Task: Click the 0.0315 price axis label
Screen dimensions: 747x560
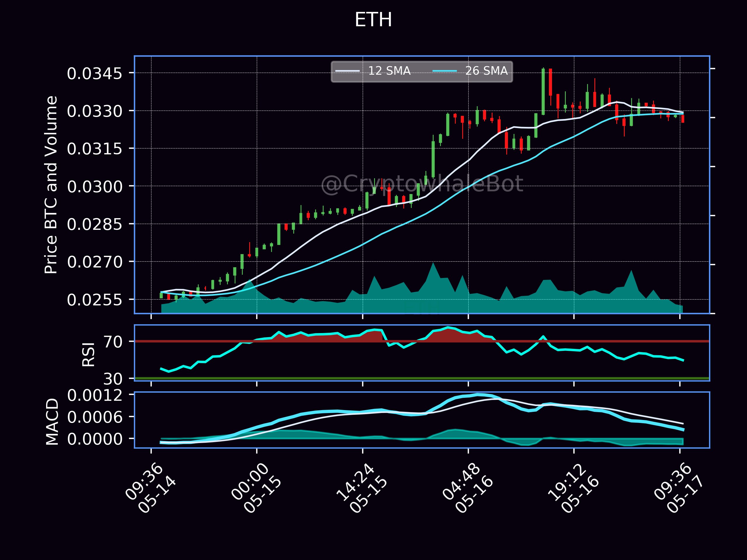Action: (95, 149)
